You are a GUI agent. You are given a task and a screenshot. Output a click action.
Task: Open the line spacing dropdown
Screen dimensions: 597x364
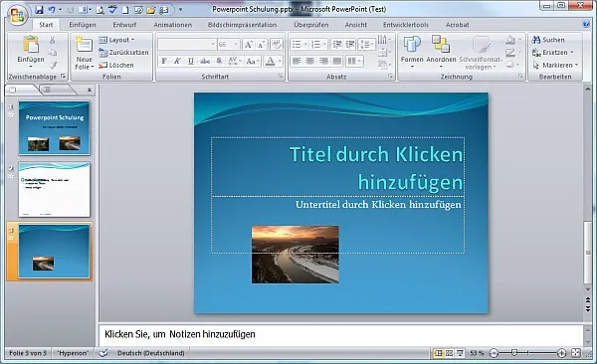pyautogui.click(x=366, y=45)
